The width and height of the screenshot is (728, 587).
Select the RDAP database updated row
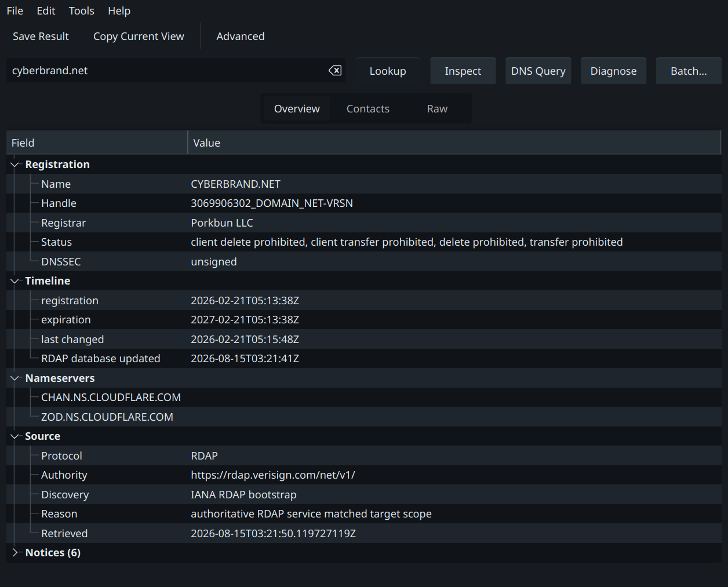coord(364,359)
